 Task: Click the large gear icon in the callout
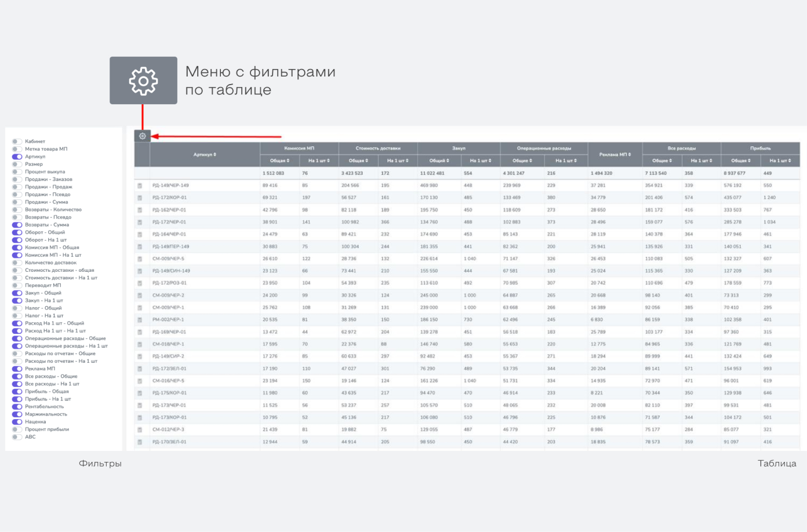[x=143, y=81]
